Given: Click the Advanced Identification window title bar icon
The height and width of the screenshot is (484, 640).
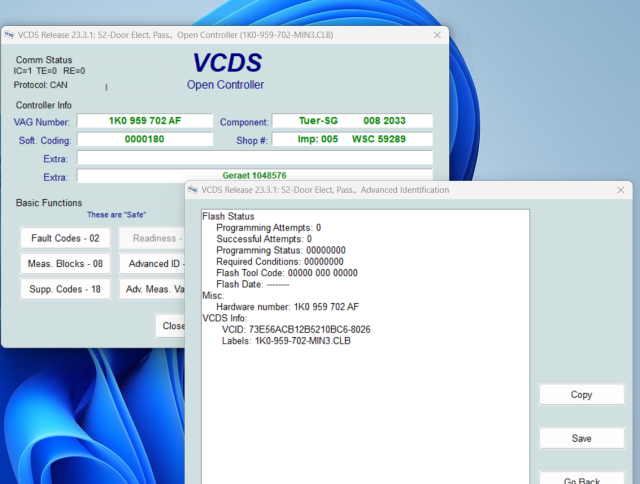Looking at the screenshot, I should click(194, 190).
